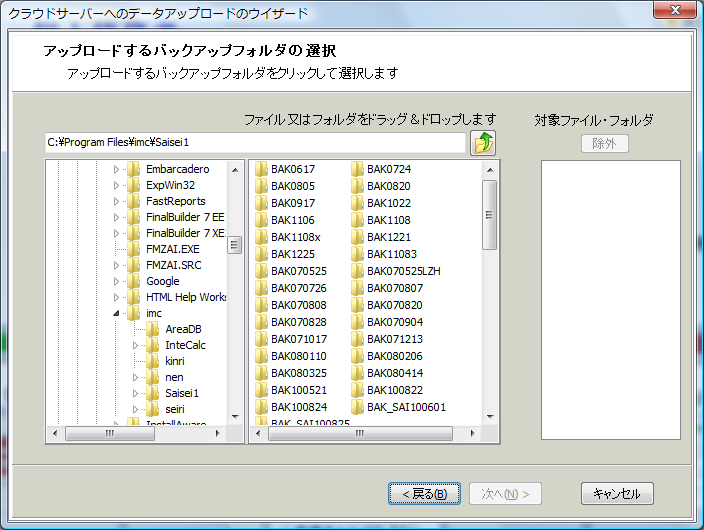
Task: Select FastReports in the folder tree
Action: click(x=176, y=201)
